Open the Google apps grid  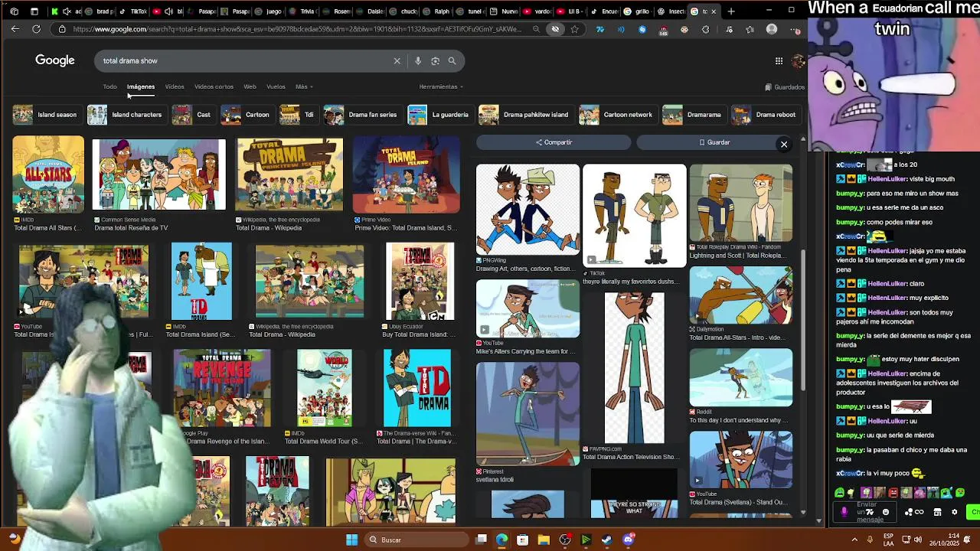point(779,60)
